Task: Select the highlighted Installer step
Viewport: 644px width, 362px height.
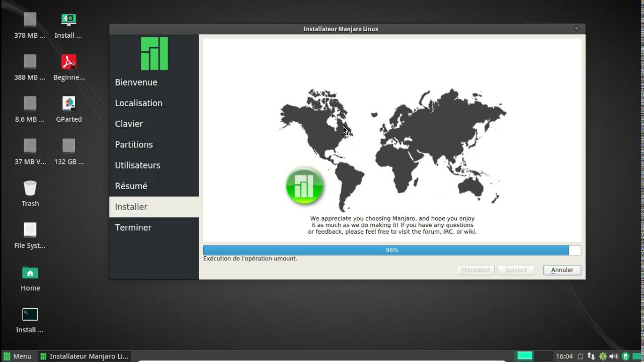Action: click(154, 207)
